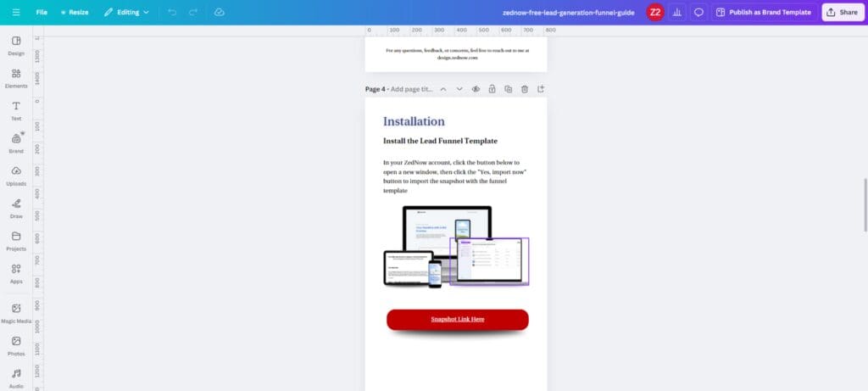The height and width of the screenshot is (391, 868).
Task: Hide Page 4 with eye icon
Action: [x=476, y=89]
